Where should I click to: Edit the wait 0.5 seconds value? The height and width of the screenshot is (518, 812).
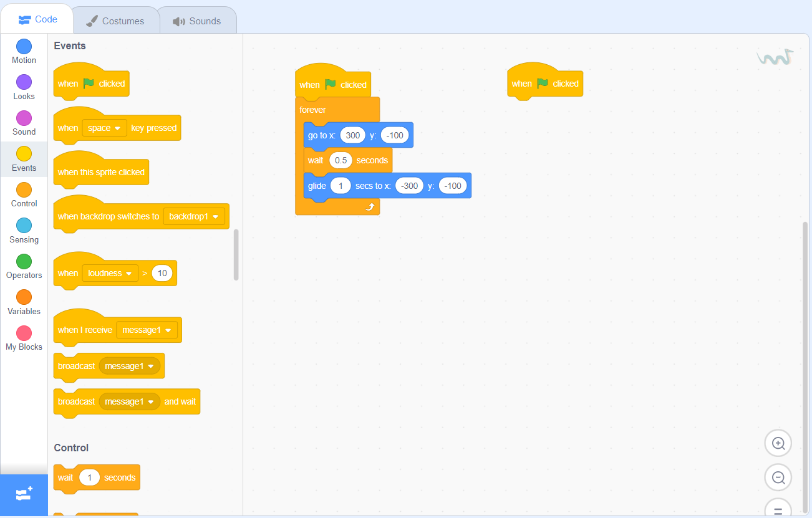(x=341, y=160)
